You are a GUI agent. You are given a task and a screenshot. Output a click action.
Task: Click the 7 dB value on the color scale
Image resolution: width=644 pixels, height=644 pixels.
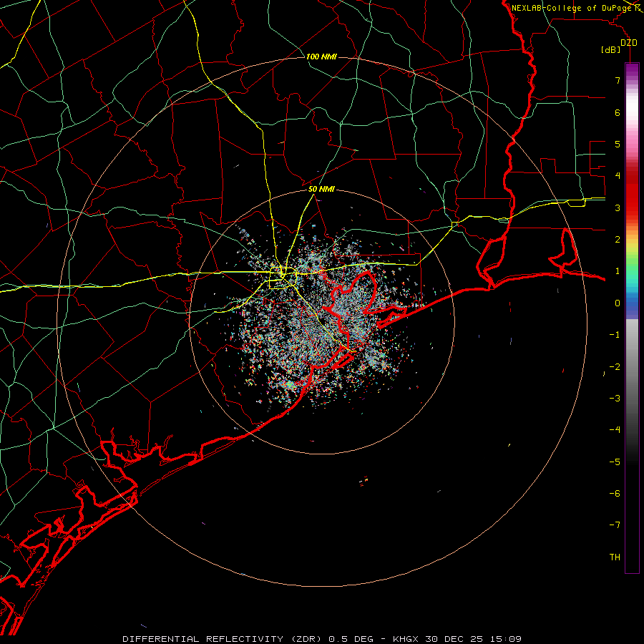pos(618,80)
